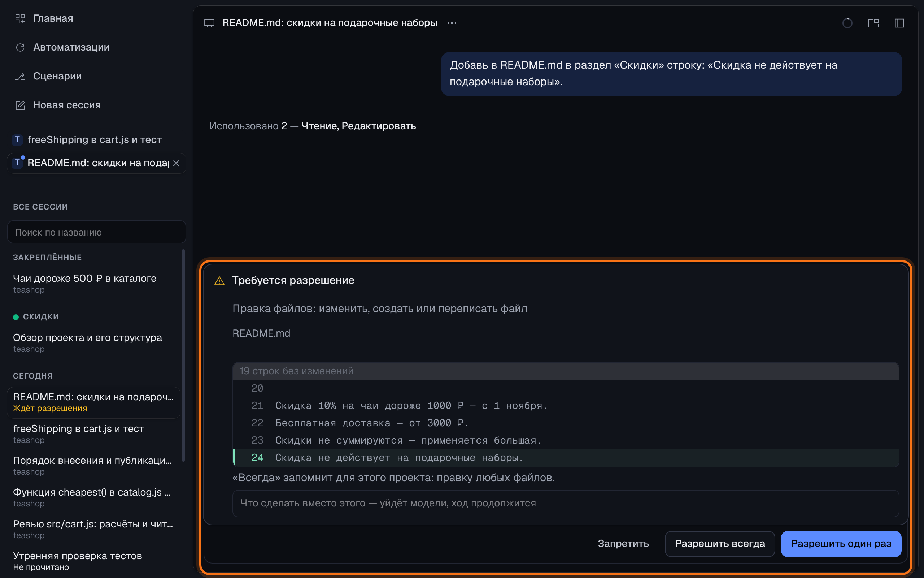Click green status dot beside СКИДКИ
The width and height of the screenshot is (924, 578).
click(16, 317)
